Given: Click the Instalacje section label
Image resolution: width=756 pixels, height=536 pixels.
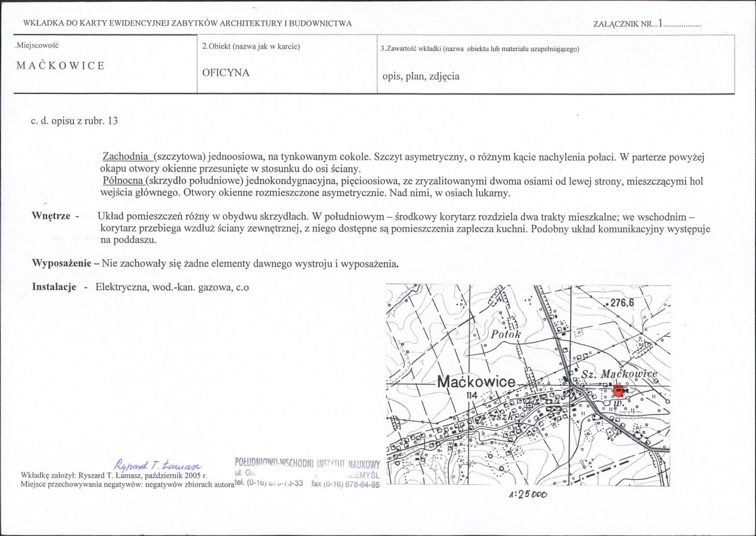Looking at the screenshot, I should 54,287.
